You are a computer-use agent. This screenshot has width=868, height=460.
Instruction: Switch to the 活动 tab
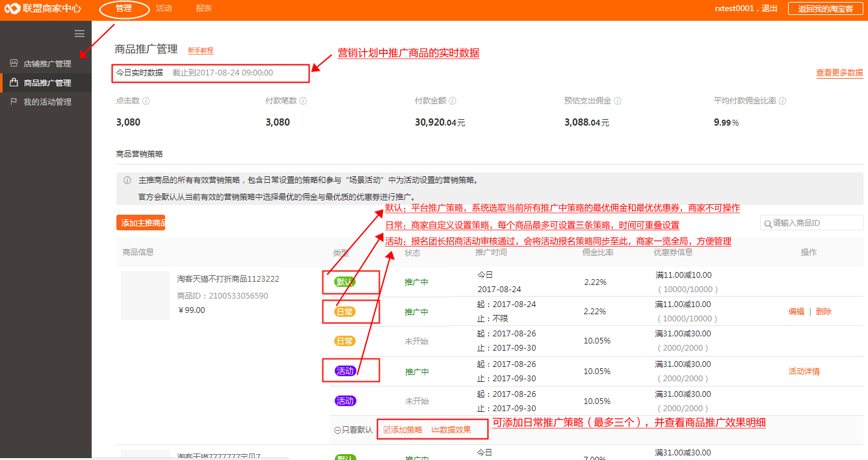(x=163, y=8)
